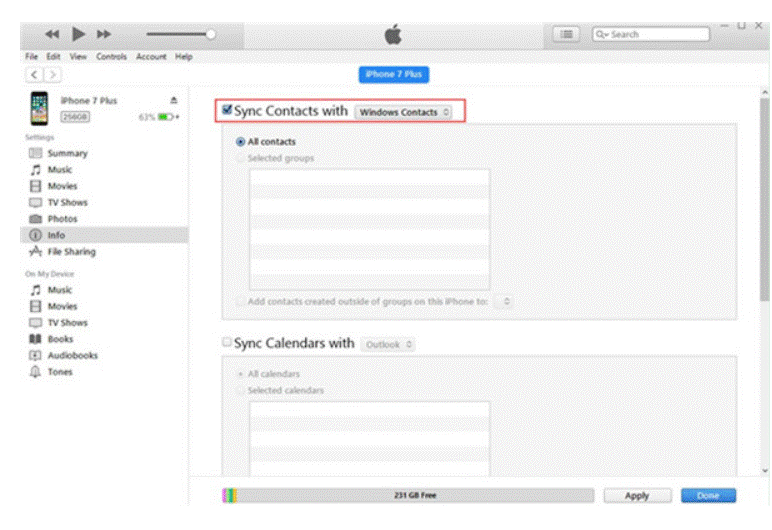The image size is (772, 530).
Task: Select the Selected groups radio button
Action: pos(240,158)
